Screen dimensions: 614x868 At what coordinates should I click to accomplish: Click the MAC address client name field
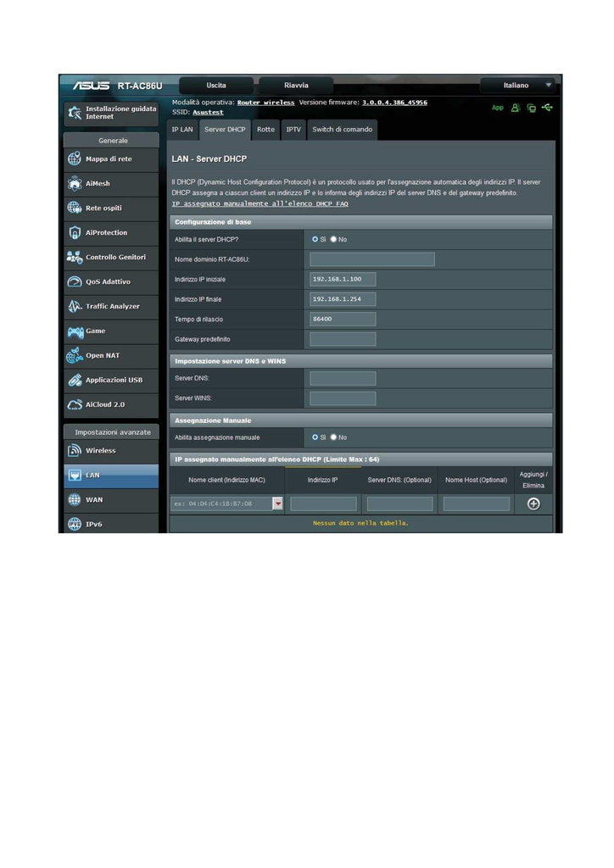(221, 504)
